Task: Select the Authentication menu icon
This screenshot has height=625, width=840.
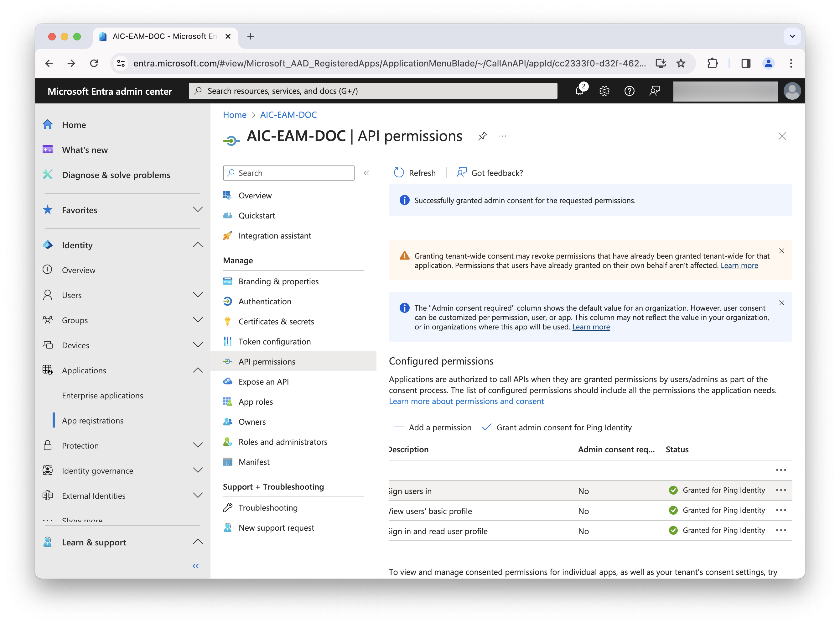Action: (228, 301)
